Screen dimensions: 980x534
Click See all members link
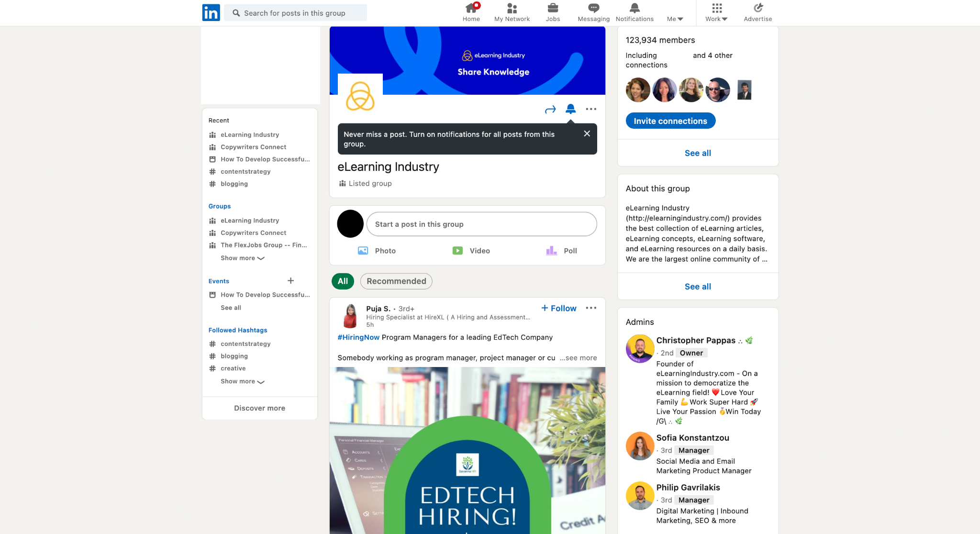click(697, 153)
